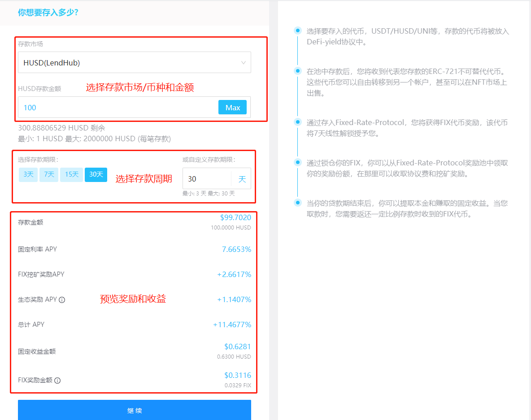Click the info icon next to 生态奖励 APY
The width and height of the screenshot is (531, 420).
coord(62,300)
